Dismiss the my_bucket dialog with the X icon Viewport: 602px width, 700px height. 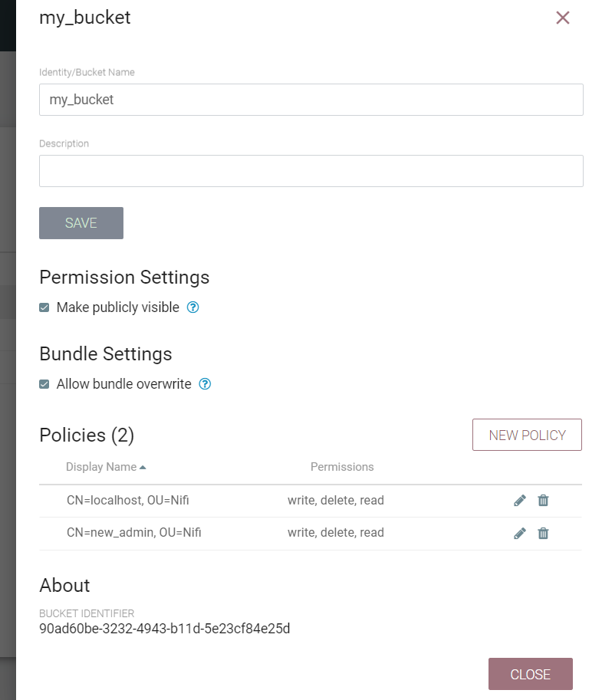coord(562,18)
